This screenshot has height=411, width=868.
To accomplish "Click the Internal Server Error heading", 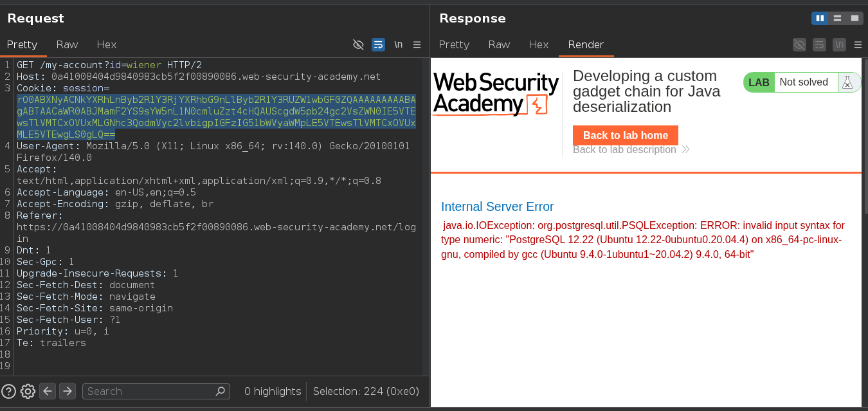I will (x=497, y=206).
